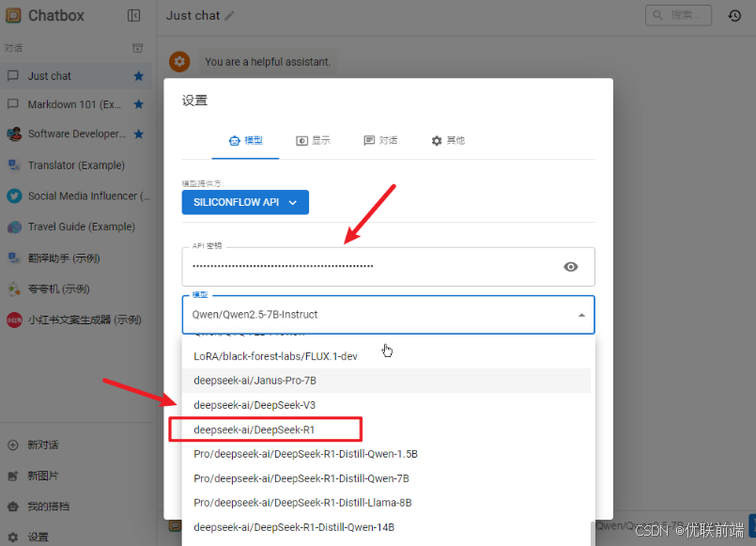The height and width of the screenshot is (546, 756).
Task: Open 小红书文案生成器 (示例) conversation
Action: point(76,320)
